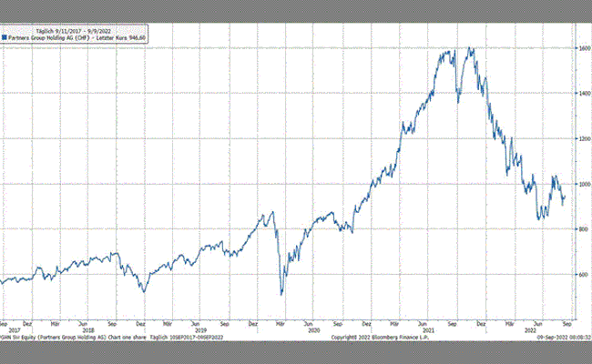The height and width of the screenshot is (364, 592).
Task: Click the highest peak of the price line
Action: click(470, 48)
